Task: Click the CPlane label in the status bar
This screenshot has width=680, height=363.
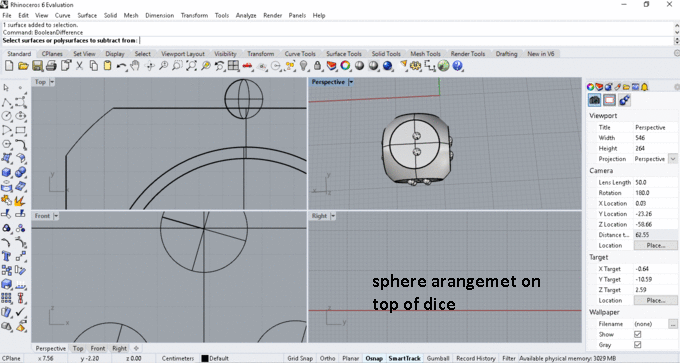Action: click(x=12, y=358)
